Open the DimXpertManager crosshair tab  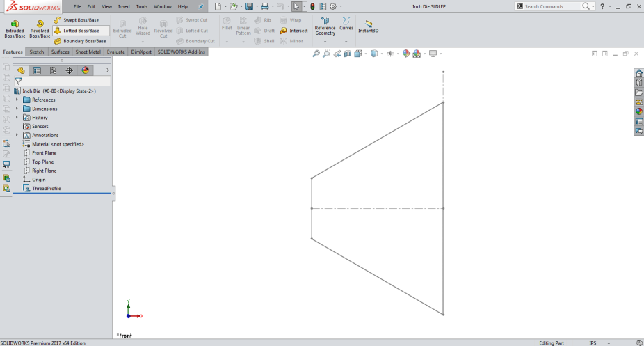[x=69, y=70]
